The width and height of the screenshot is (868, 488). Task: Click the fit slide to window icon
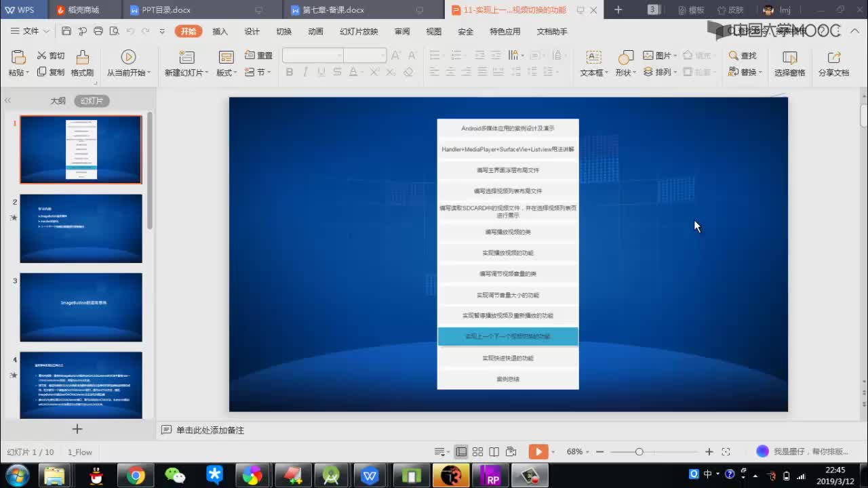(x=726, y=451)
